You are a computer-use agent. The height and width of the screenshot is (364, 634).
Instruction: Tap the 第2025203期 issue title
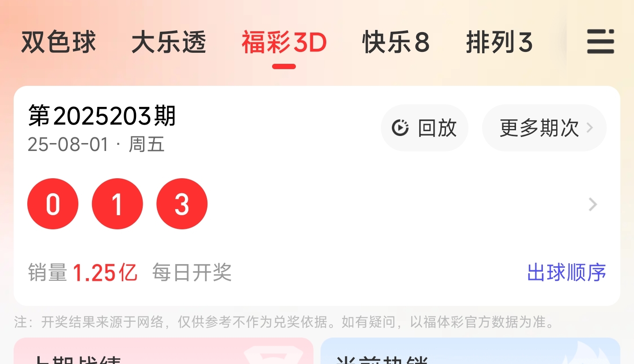point(102,116)
